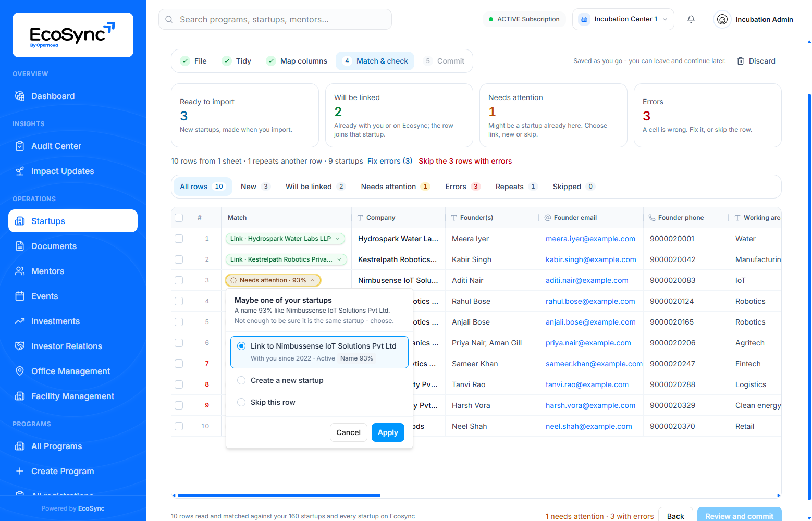Screen dimensions: 812x521
Task: Click Skip the 3 rows with errors
Action: click(465, 161)
